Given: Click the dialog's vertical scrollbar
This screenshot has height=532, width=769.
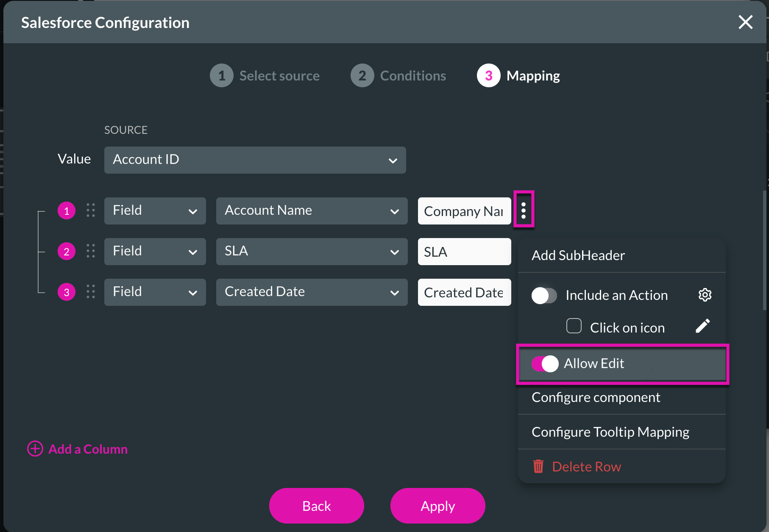Looking at the screenshot, I should pyautogui.click(x=765, y=250).
